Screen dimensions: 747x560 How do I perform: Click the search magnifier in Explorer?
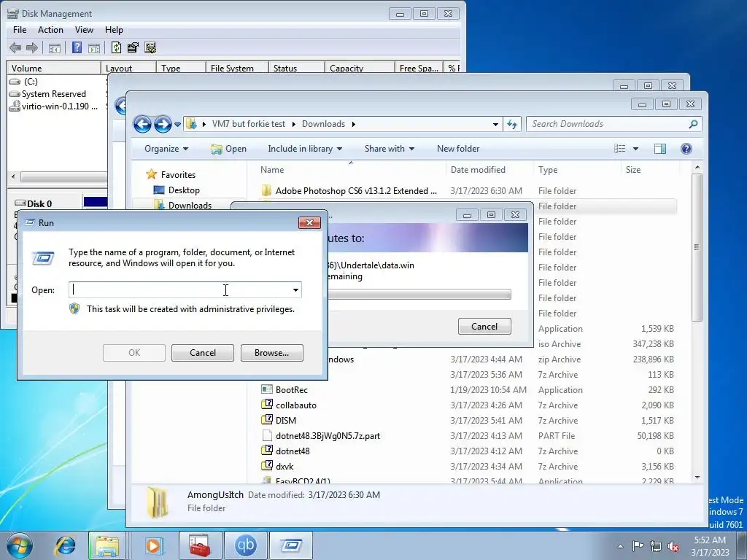tap(693, 124)
